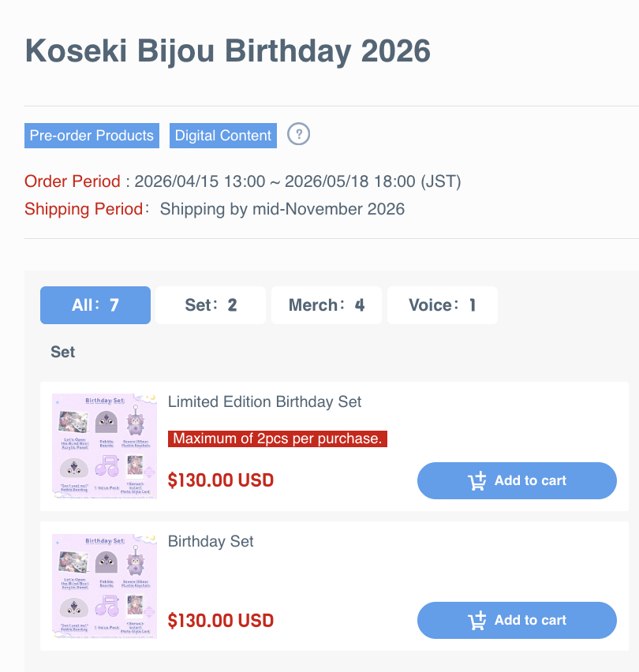The image size is (639, 672).
Task: Select the Digital Content tag
Action: point(223,136)
